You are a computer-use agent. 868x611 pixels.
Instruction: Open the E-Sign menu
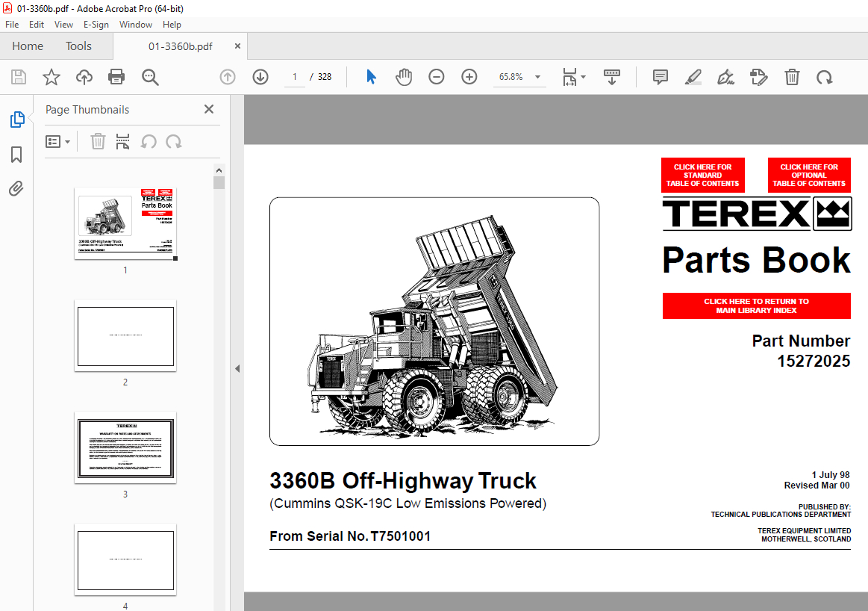(96, 25)
